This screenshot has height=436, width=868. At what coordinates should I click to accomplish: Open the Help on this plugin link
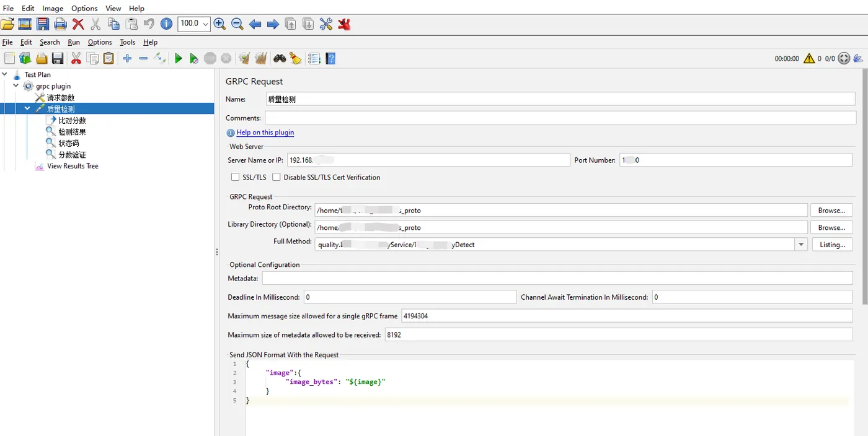(265, 133)
